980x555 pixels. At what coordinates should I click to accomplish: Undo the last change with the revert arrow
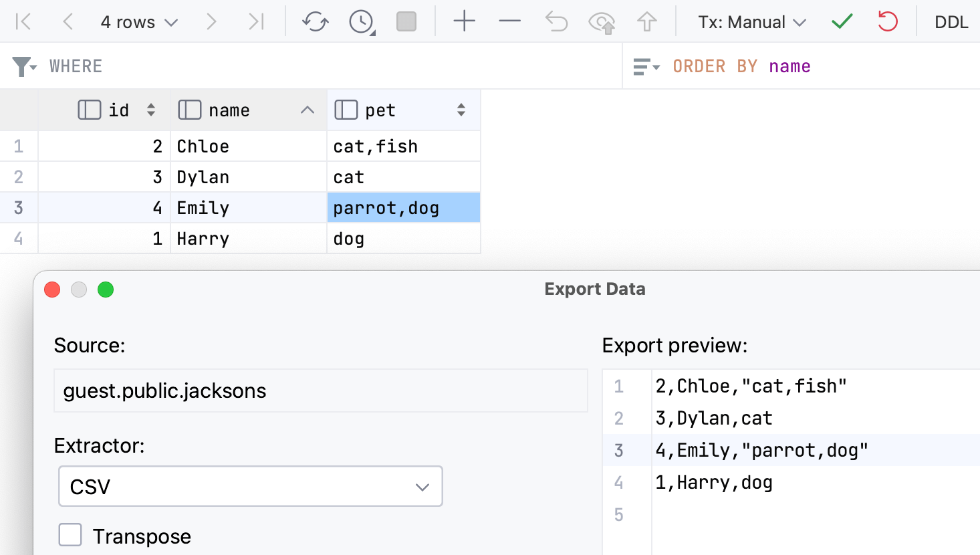[556, 21]
